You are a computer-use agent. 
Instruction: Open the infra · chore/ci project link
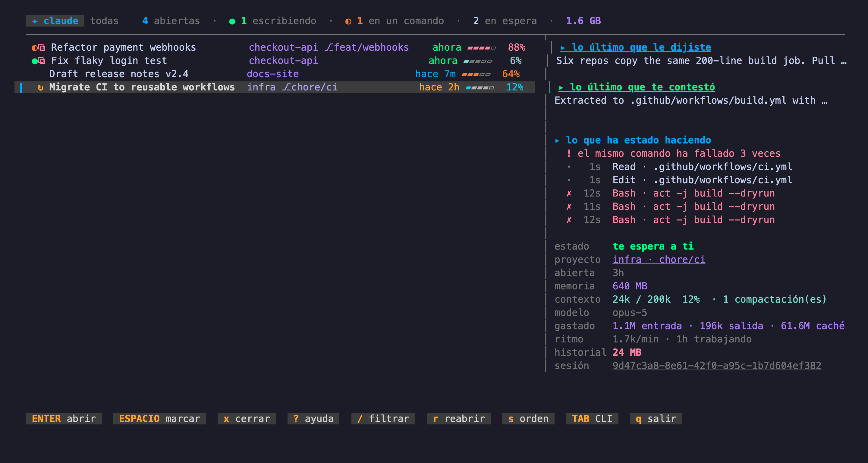[x=659, y=260]
